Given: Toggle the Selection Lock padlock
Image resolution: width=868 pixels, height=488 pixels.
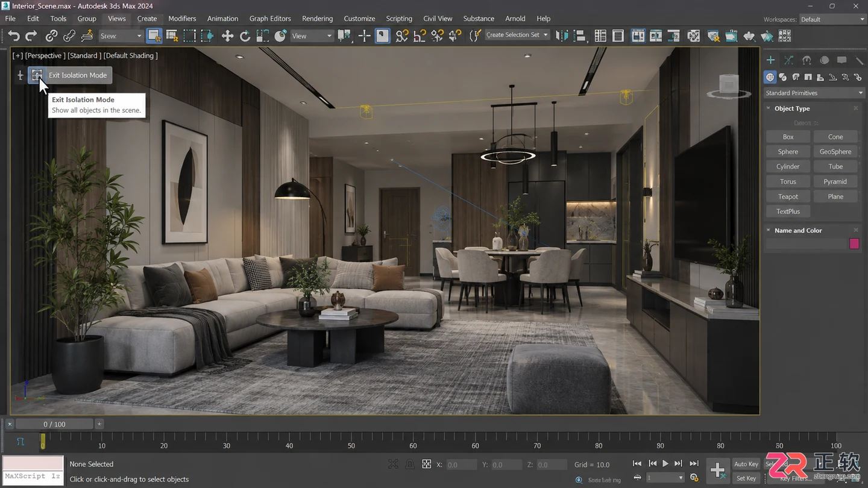Looking at the screenshot, I should coord(410,464).
